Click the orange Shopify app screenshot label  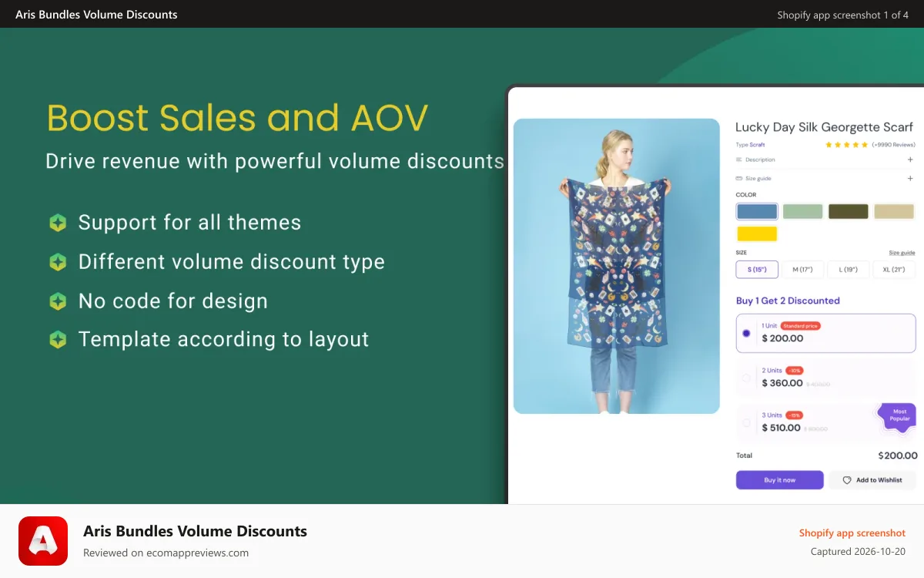(852, 533)
